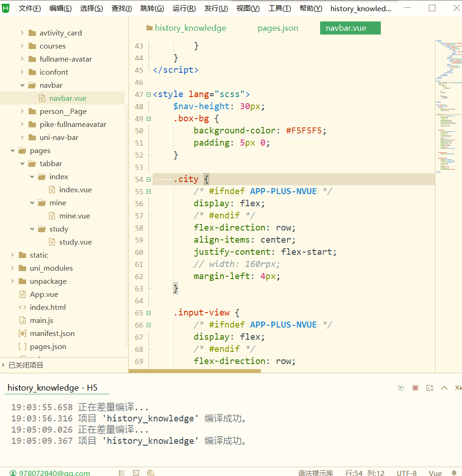Expand the 已关闭项目 section
The height and width of the screenshot is (476, 462).
pos(3,365)
